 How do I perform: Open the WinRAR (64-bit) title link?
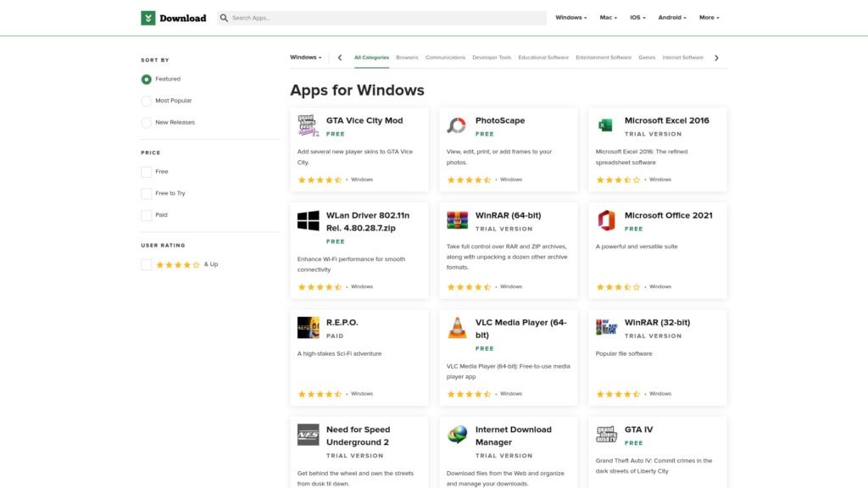coord(509,216)
